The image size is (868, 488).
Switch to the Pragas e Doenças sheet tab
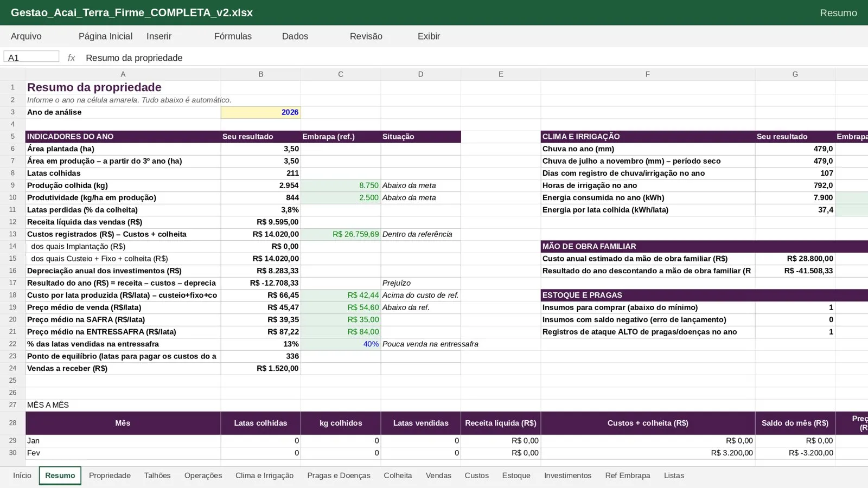(339, 476)
